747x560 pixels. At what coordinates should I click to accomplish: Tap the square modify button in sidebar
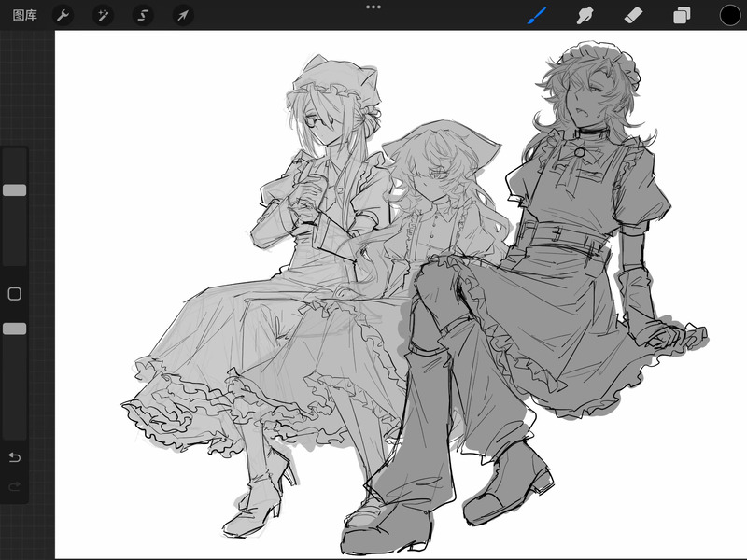pyautogui.click(x=15, y=294)
